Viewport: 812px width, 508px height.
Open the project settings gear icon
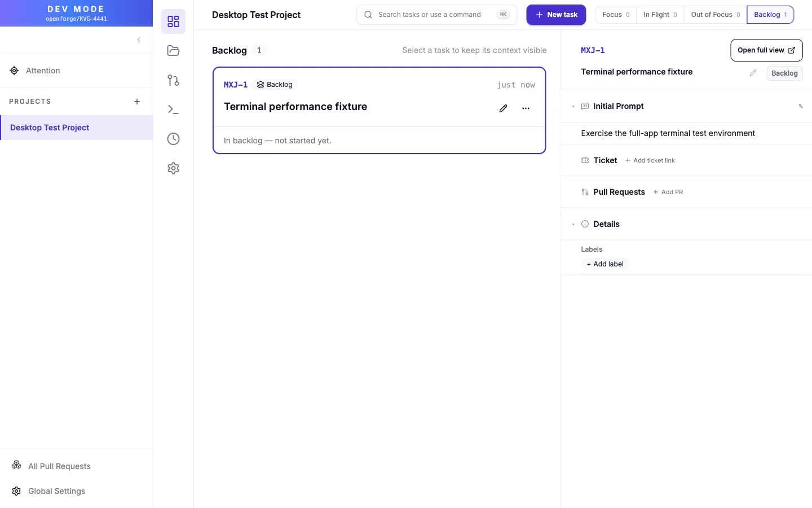173,168
